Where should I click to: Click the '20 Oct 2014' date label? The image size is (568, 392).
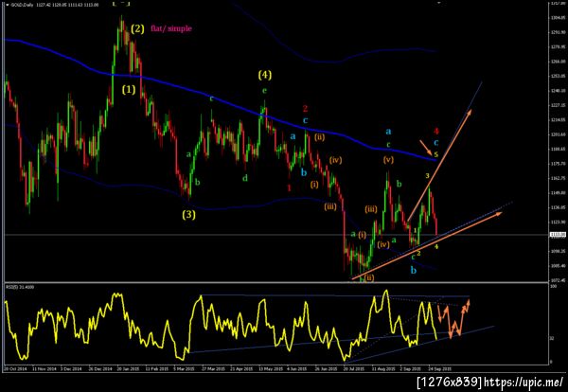[15, 369]
